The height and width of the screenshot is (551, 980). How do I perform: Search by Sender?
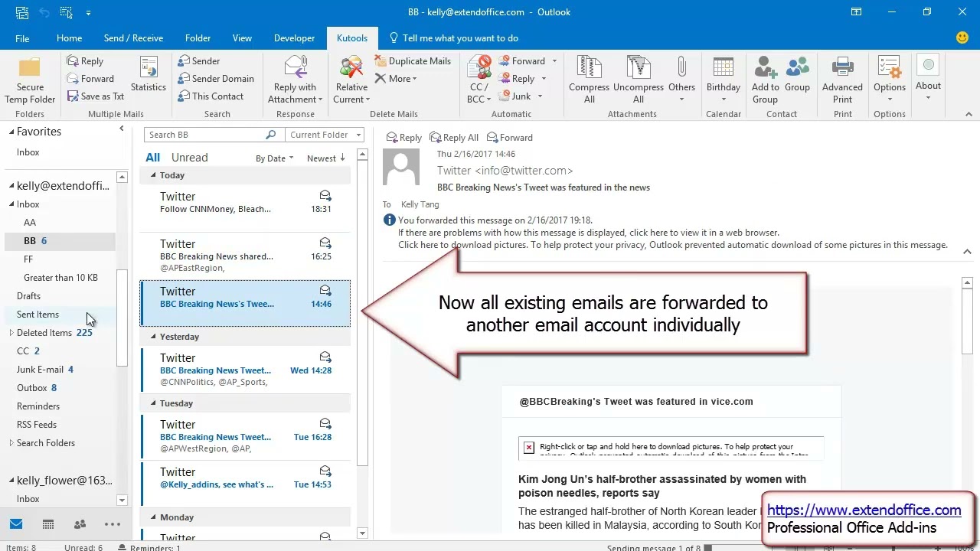[199, 61]
